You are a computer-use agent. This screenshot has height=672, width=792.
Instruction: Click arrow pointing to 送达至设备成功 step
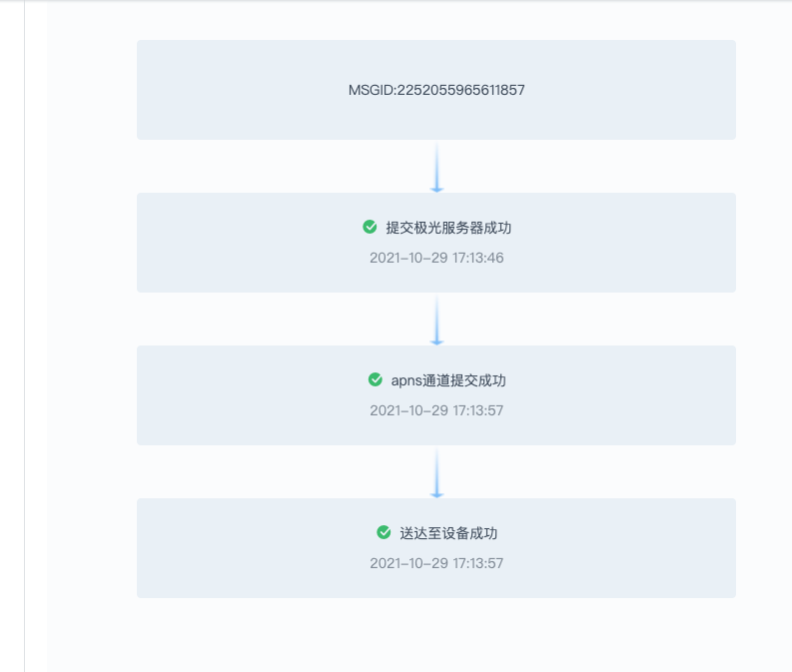pos(436,472)
